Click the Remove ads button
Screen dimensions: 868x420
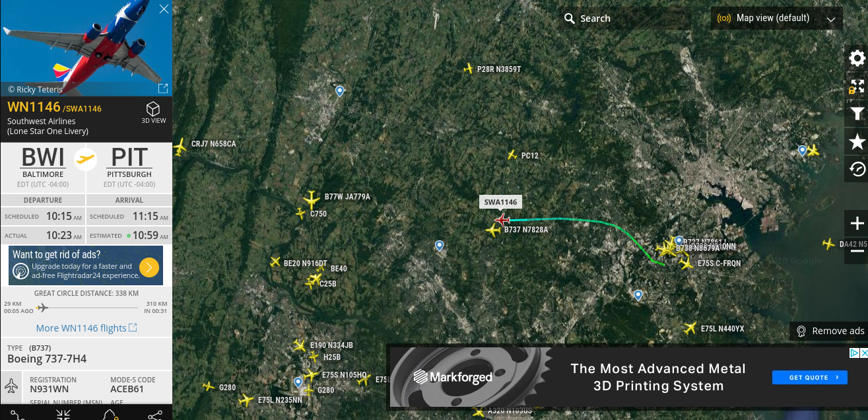tap(829, 331)
